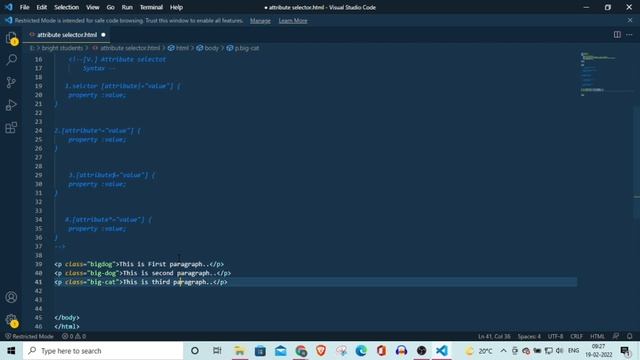Image resolution: width=640 pixels, height=360 pixels.
Task: Open the Extensions view
Action: pos(11,128)
